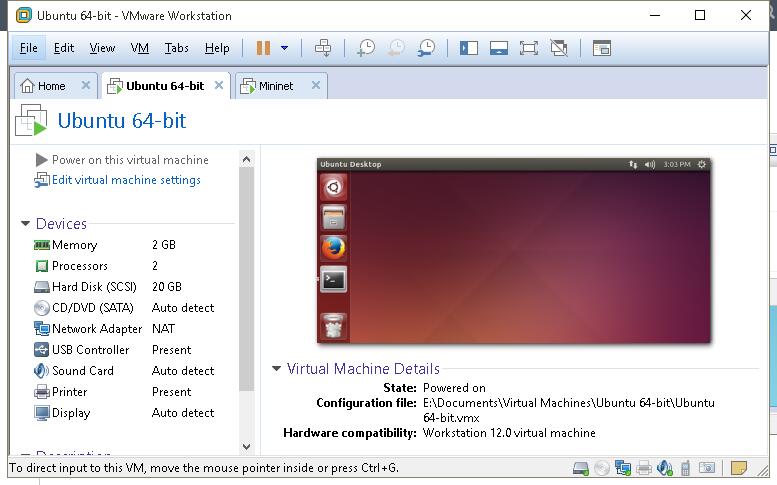This screenshot has height=485, width=777.
Task: Click the console view toolbar icon
Action: (x=602, y=48)
